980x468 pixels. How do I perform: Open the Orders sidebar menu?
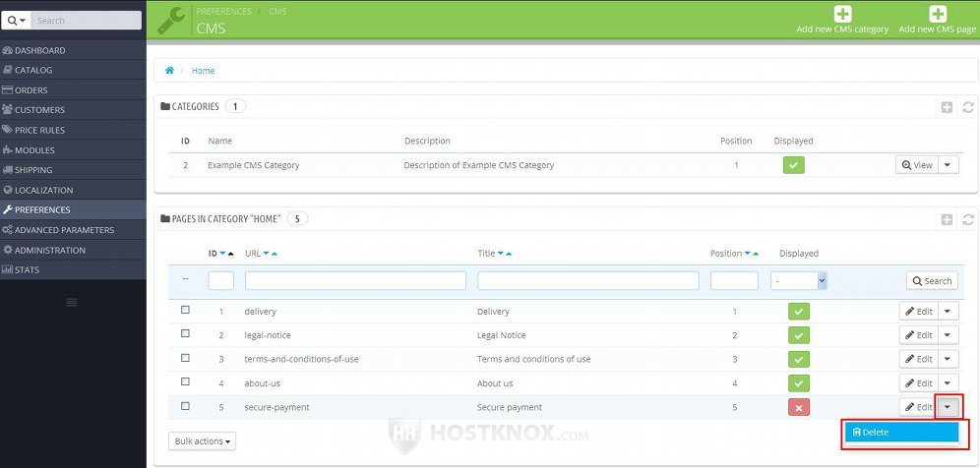(73, 90)
